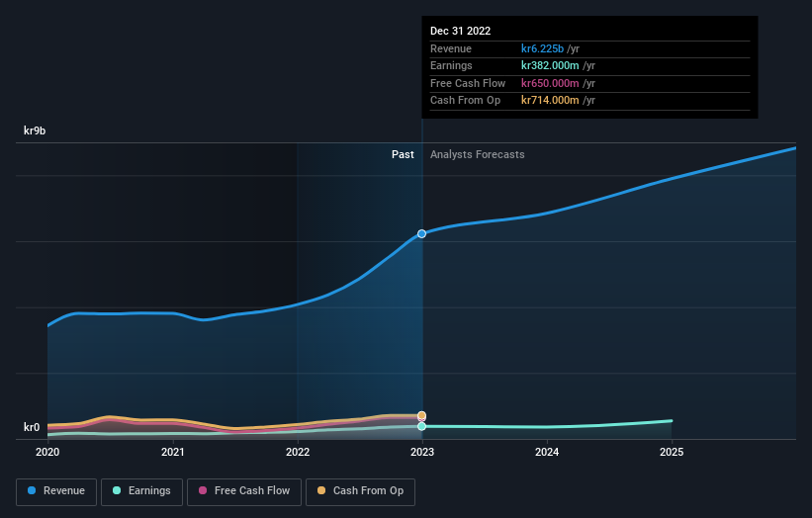Click the kr714.000m cash from op value
The width and height of the screenshot is (812, 518).
pyautogui.click(x=550, y=101)
